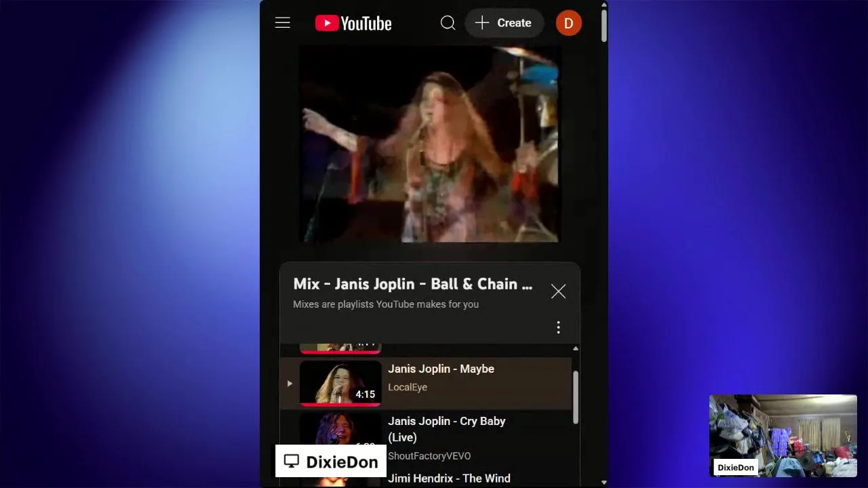The width and height of the screenshot is (868, 488).
Task: Select Janis Joplin - Cry Baby (Live) title
Action: pos(447,429)
